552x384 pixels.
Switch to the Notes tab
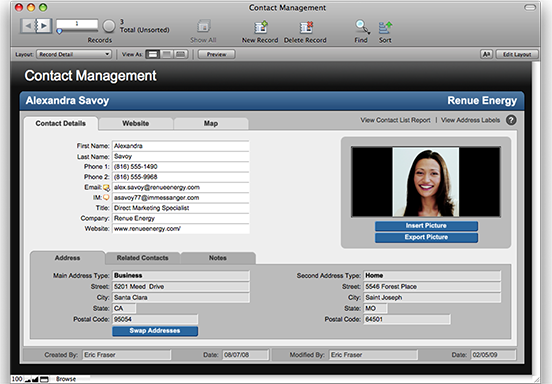[x=218, y=258]
